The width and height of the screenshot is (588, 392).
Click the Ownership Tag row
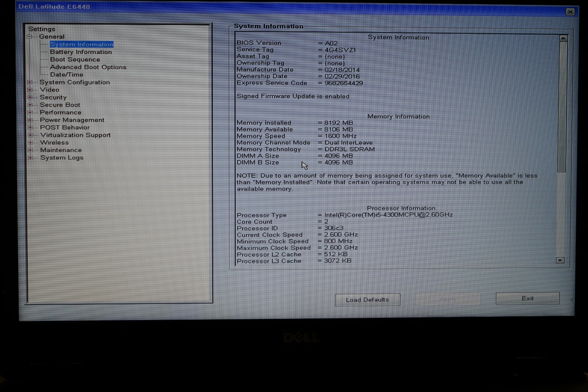pos(291,63)
